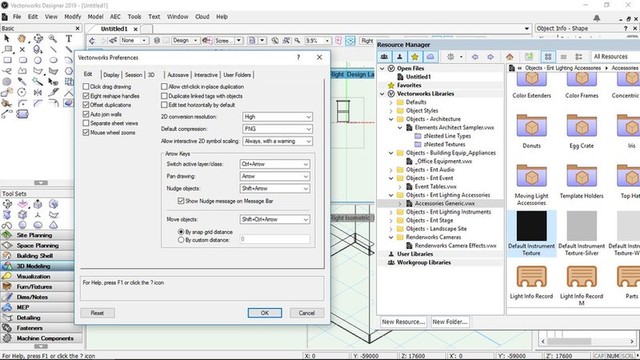The width and height of the screenshot is (640, 360).
Task: Click Previous View back arrow in view bar
Action: click(x=92, y=40)
